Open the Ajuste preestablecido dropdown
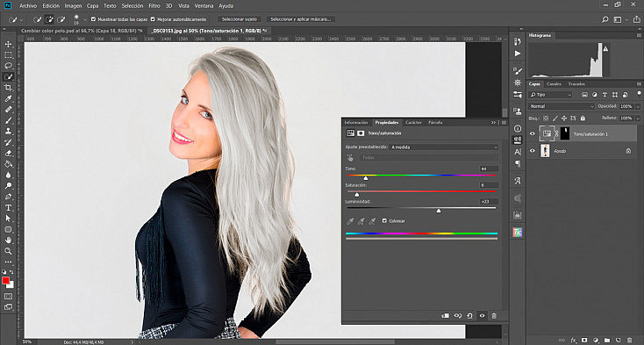The width and height of the screenshot is (644, 345). (444, 147)
